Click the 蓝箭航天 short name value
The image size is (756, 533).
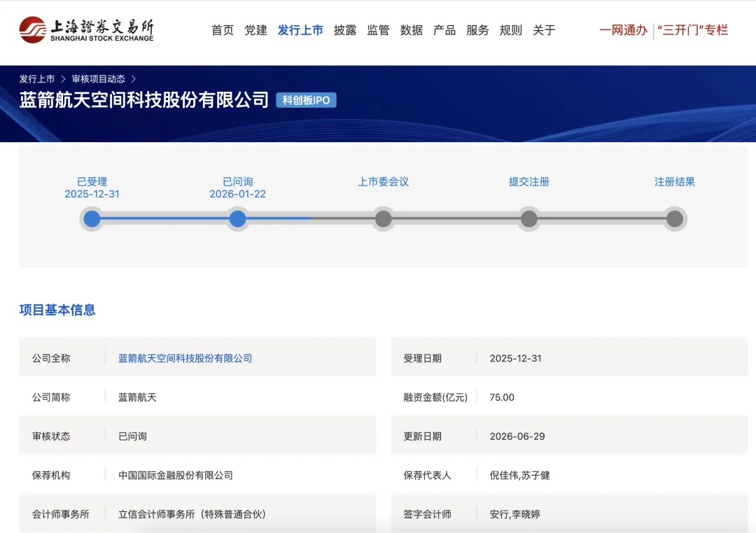coord(137,397)
